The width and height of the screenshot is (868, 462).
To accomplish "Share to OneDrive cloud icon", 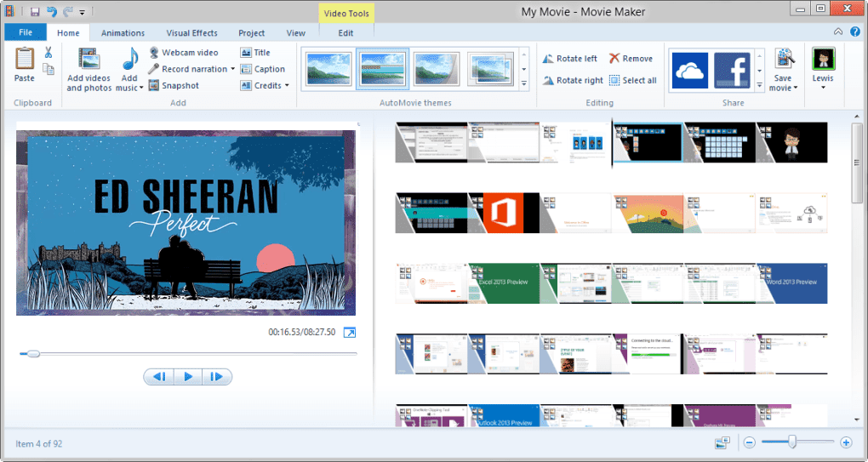I will pos(690,71).
